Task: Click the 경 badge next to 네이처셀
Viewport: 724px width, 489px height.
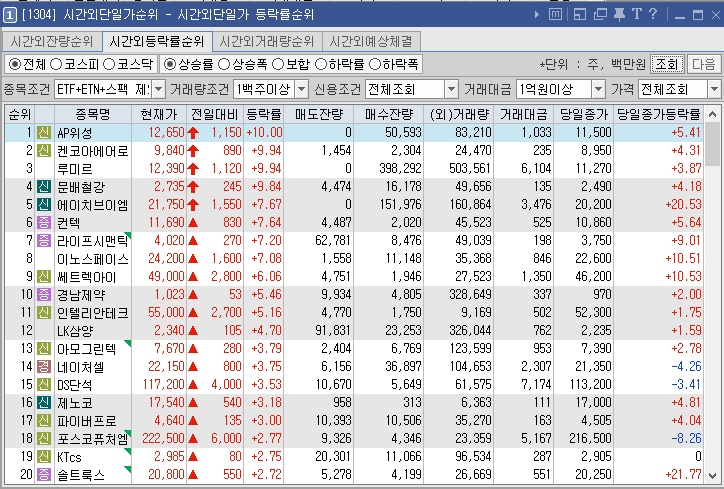Action: point(44,367)
